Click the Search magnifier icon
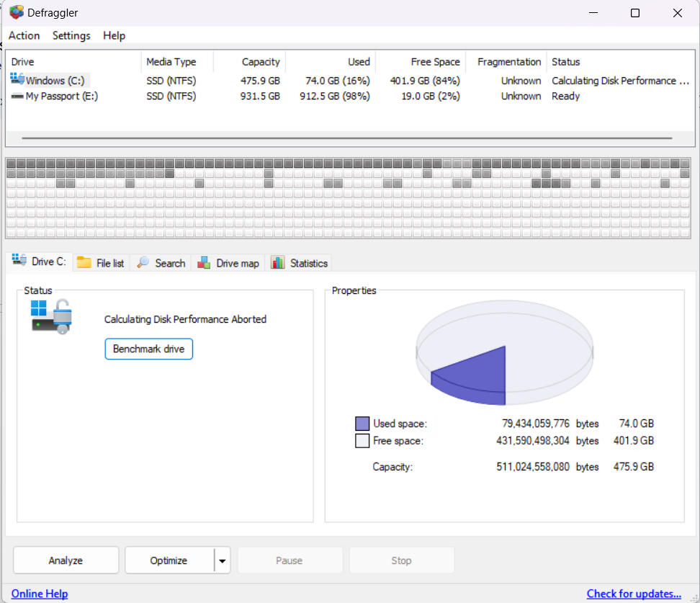 [x=143, y=263]
